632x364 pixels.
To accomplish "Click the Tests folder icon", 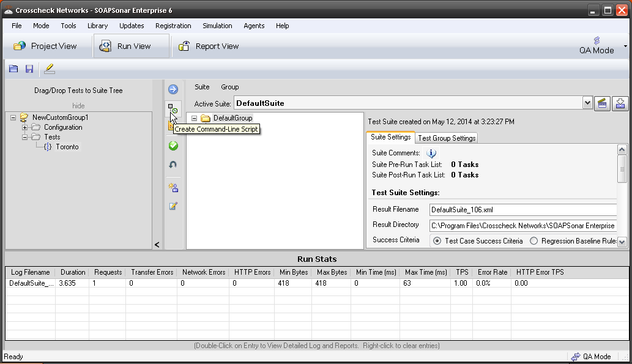I will (36, 137).
